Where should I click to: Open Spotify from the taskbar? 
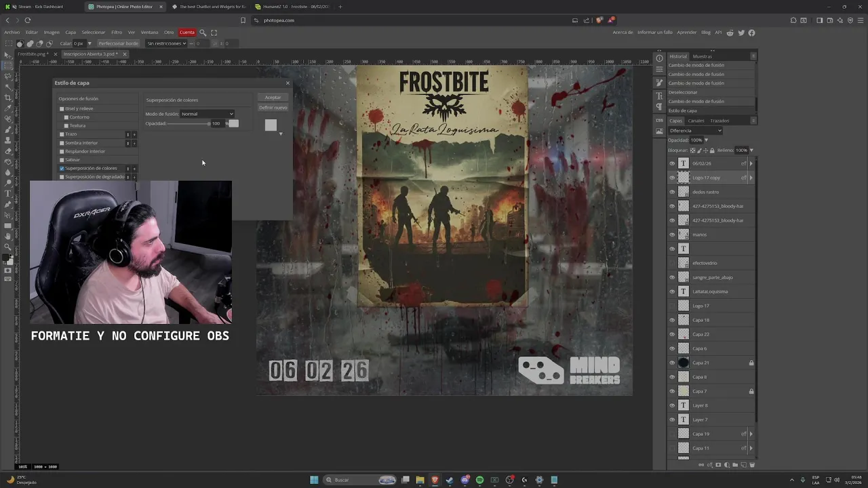click(x=479, y=480)
